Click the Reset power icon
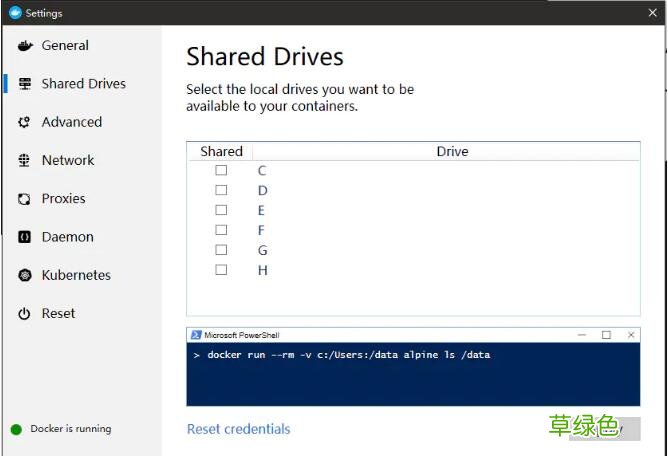668x459 pixels. click(x=24, y=314)
